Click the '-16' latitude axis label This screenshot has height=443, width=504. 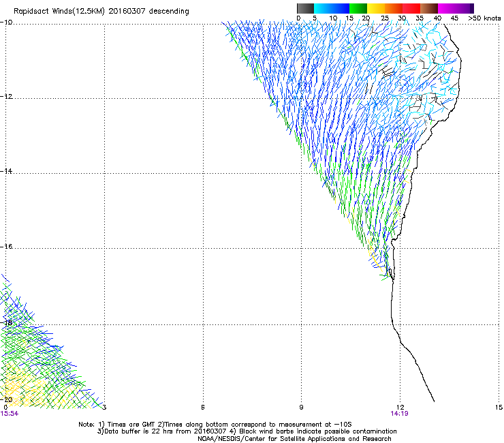6,247
